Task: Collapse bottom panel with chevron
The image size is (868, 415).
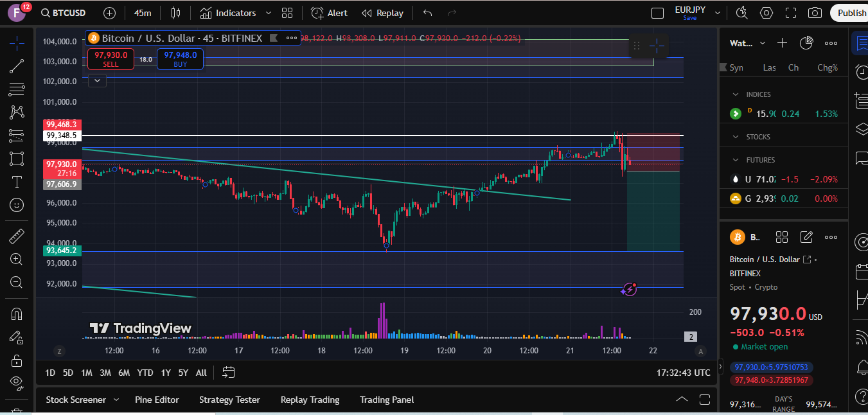Action: pyautogui.click(x=682, y=400)
